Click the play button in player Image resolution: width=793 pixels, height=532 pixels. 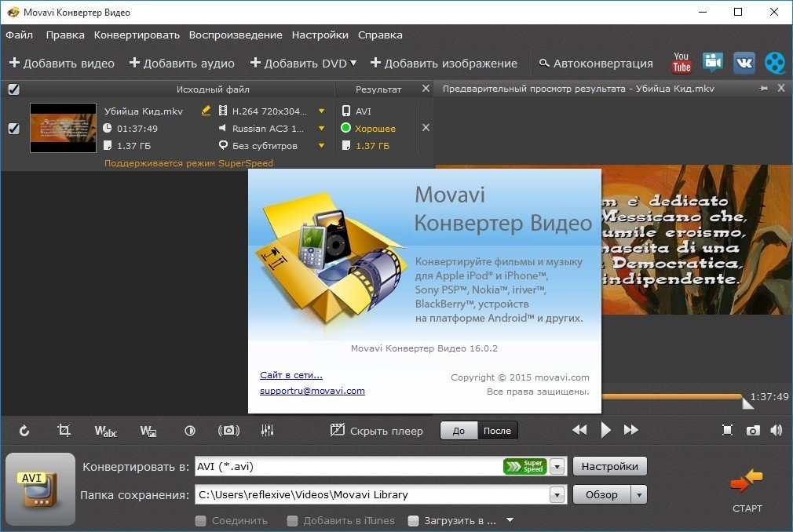click(x=605, y=430)
